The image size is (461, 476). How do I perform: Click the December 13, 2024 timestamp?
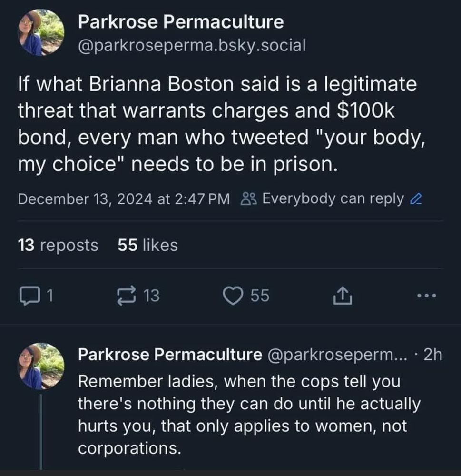tap(124, 198)
